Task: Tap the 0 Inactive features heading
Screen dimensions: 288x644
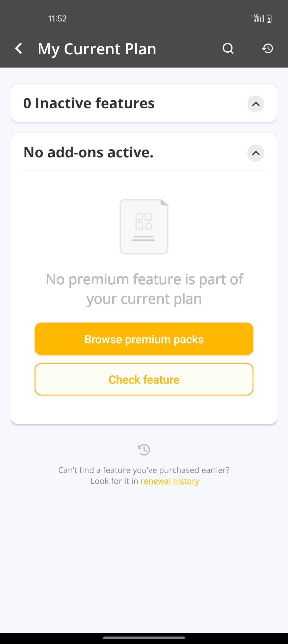Action: (89, 103)
